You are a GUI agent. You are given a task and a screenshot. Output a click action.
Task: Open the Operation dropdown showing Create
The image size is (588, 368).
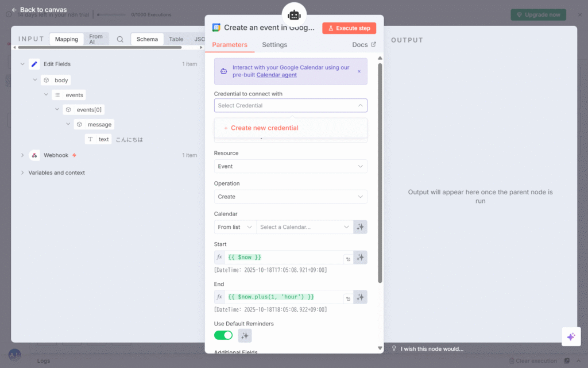[291, 197]
